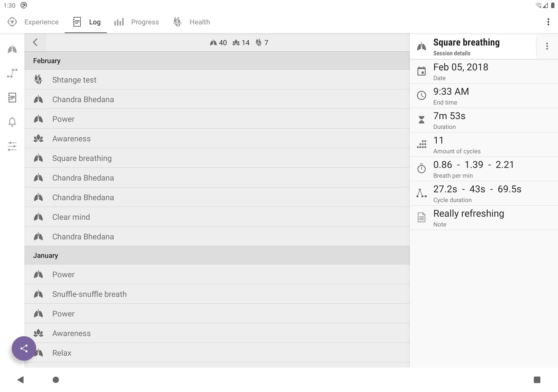Filter by breathing sessions count 40

click(x=218, y=43)
